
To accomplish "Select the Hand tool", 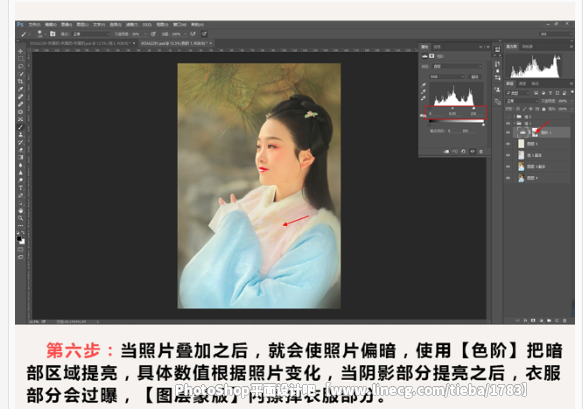I will (x=21, y=210).
